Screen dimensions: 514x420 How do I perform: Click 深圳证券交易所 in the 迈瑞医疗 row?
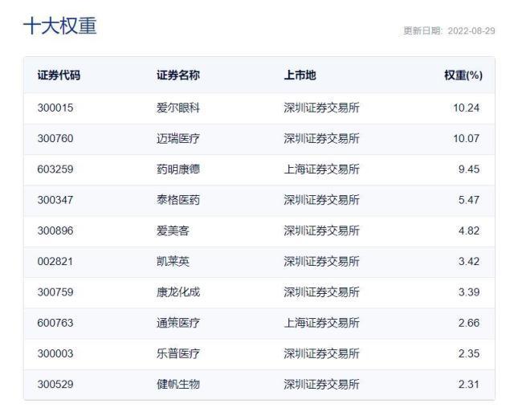click(321, 138)
